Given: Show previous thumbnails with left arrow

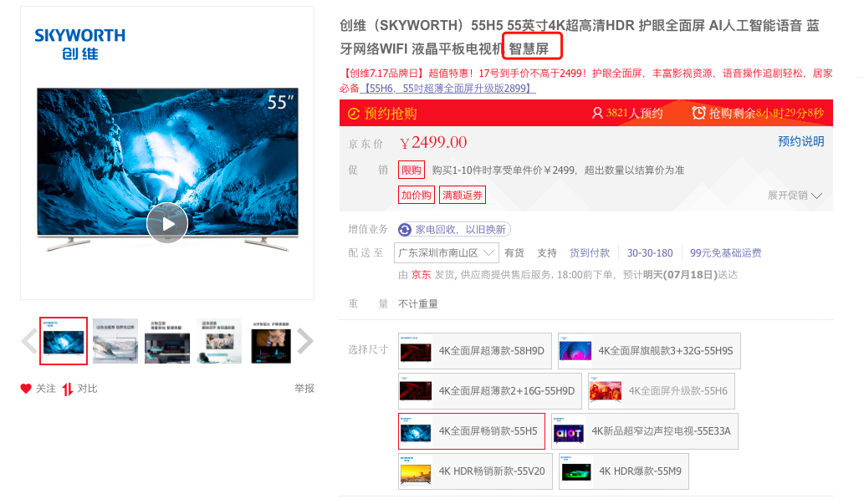Looking at the screenshot, I should [x=28, y=341].
